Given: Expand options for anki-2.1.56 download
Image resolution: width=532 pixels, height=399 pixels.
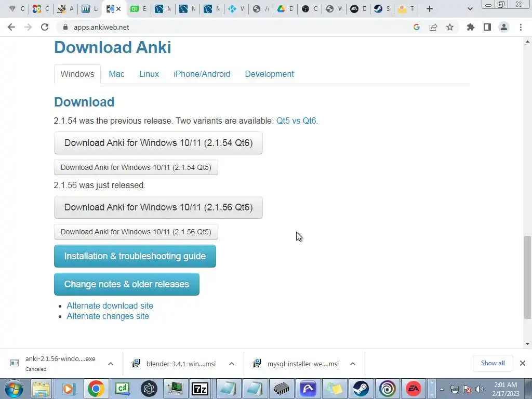Looking at the screenshot, I should 111,364.
